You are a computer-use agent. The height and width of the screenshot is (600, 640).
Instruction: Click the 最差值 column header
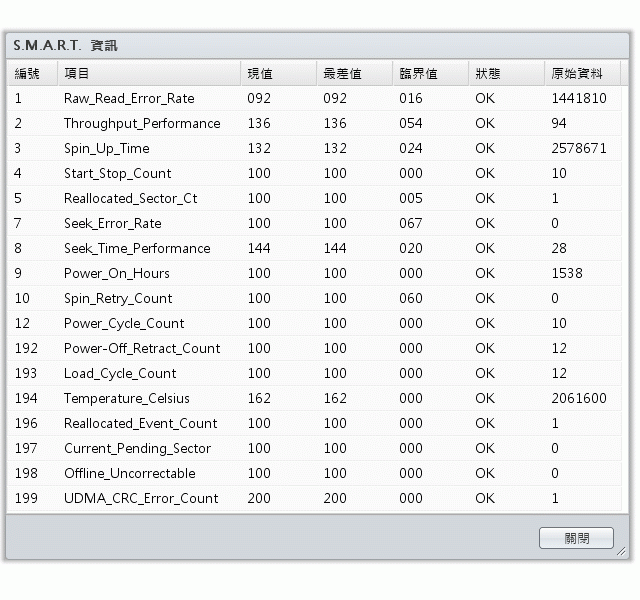[x=355, y=73]
